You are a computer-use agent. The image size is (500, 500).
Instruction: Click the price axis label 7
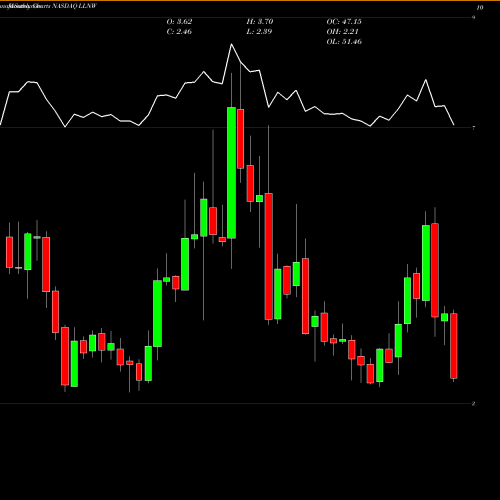click(473, 128)
